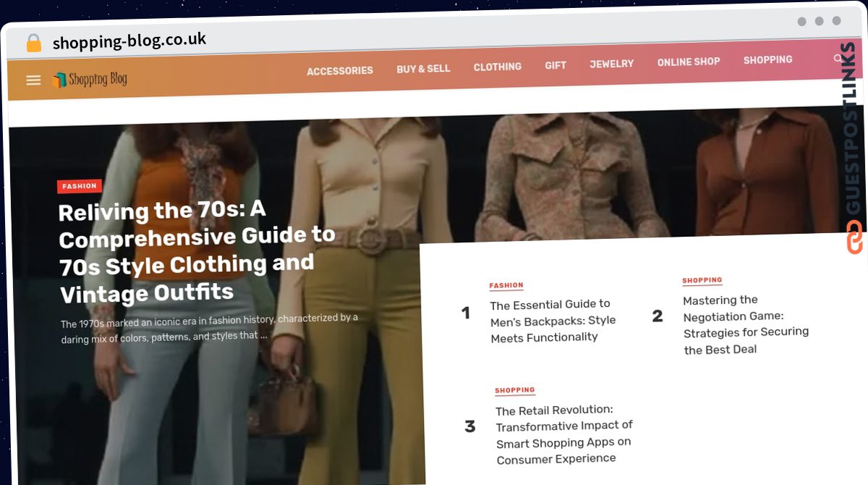The image size is (868, 485).
Task: Go to the Clothing category
Action: point(497,67)
